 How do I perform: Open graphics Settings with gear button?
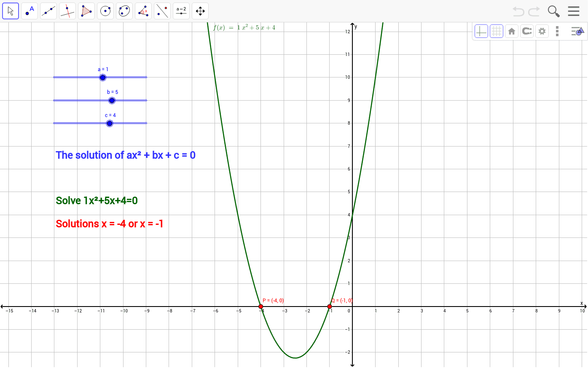pos(542,31)
